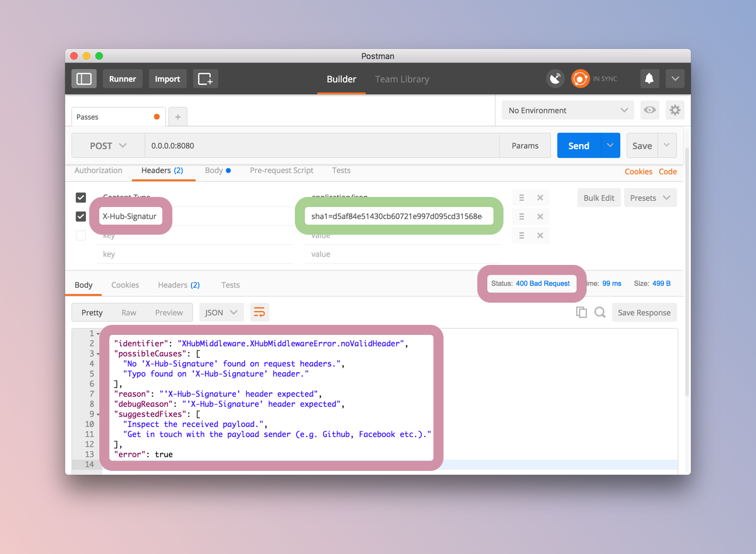The width and height of the screenshot is (756, 554).
Task: Click the Runner button
Action: [x=122, y=79]
